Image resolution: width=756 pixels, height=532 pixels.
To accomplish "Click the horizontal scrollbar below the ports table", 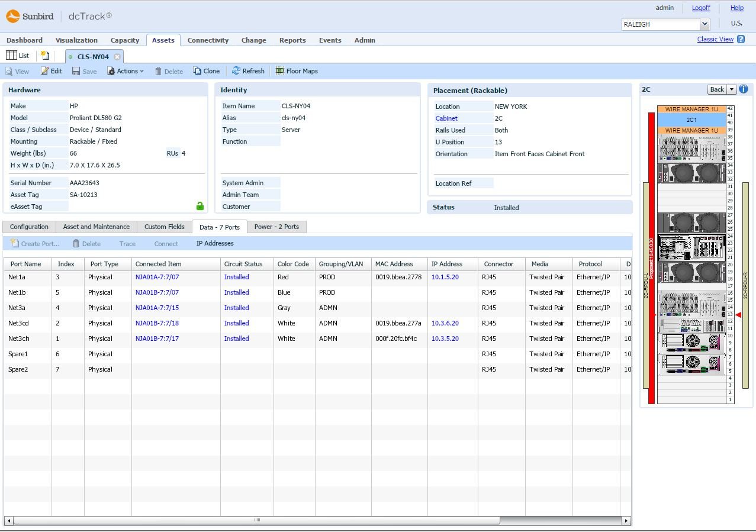I will pyautogui.click(x=257, y=520).
